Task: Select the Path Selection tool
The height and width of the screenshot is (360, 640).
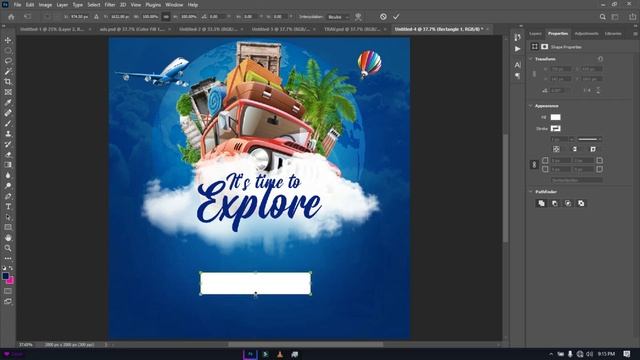Action: pyautogui.click(x=8, y=217)
